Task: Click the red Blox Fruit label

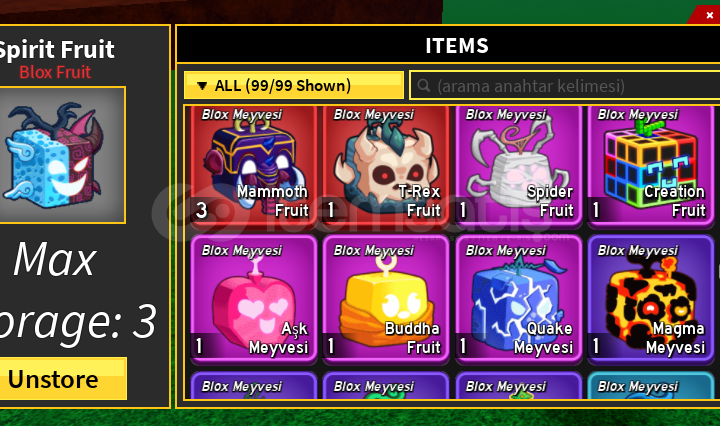Action: 55,73
